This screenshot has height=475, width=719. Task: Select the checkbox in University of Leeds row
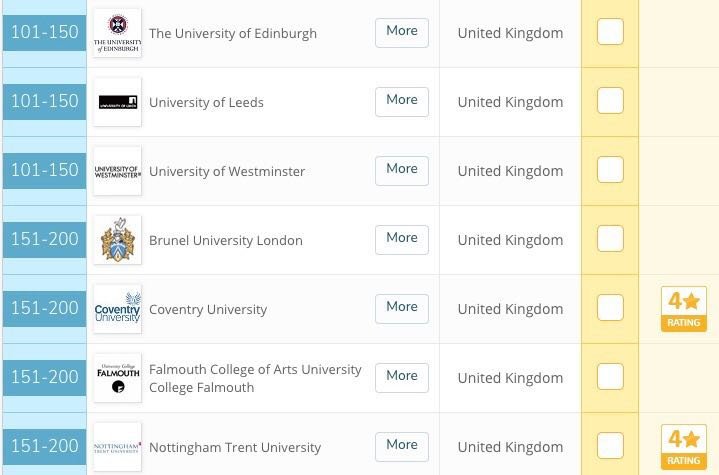610,101
